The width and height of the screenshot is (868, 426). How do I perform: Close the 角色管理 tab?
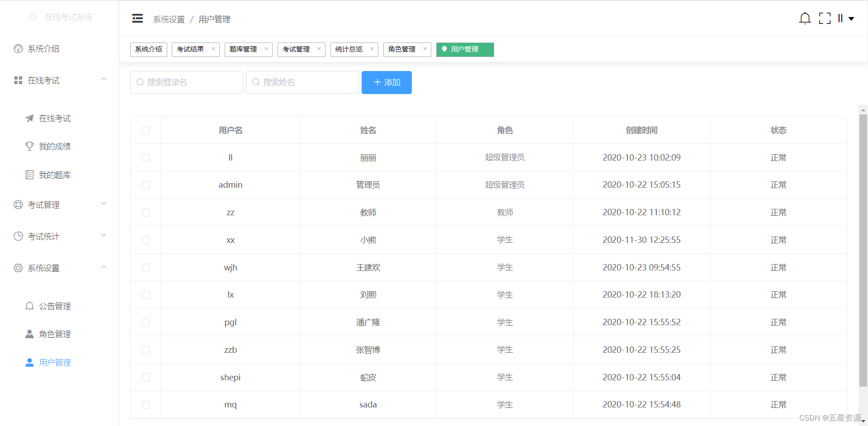coord(425,49)
